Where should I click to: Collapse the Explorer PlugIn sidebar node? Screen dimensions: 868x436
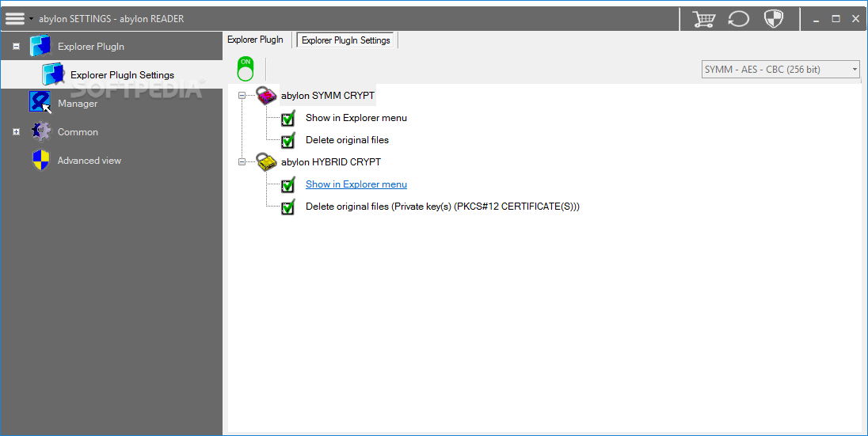click(16, 46)
